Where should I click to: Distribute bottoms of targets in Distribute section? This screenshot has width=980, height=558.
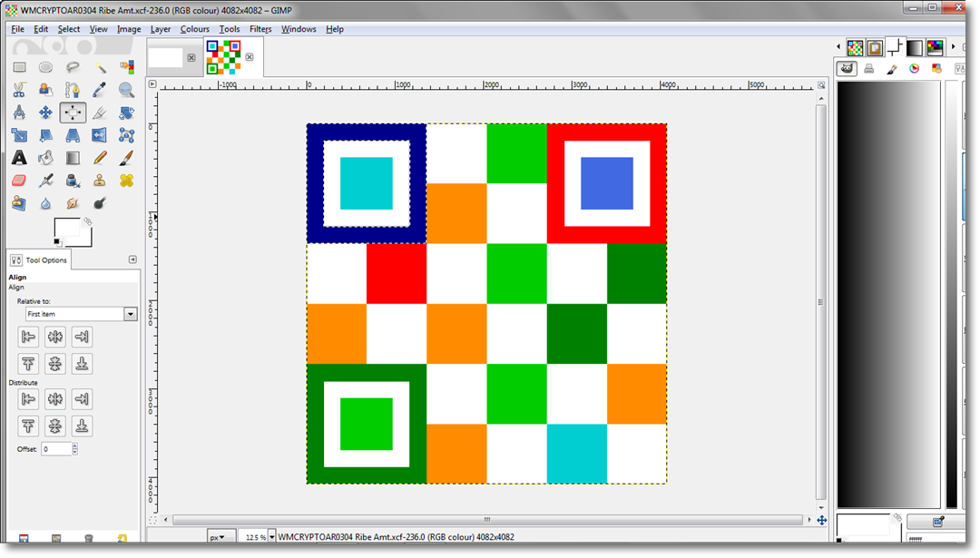(x=82, y=426)
